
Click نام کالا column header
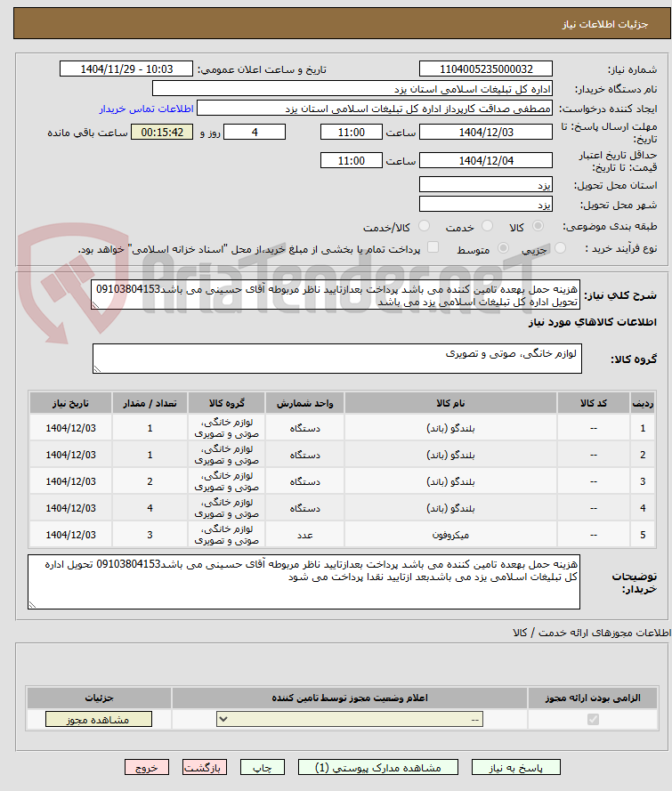tap(450, 403)
